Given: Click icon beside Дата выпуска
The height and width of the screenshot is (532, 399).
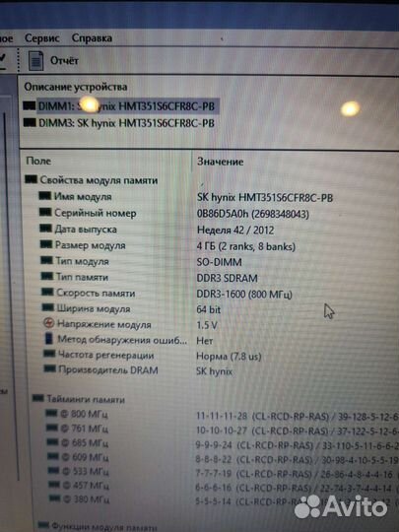Looking at the screenshot, I should click(45, 228).
